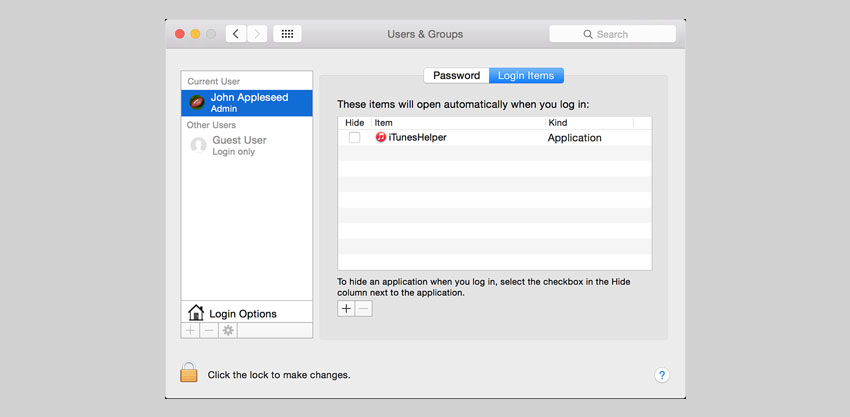This screenshot has height=417, width=850.
Task: Switch to the Password tab
Action: pos(456,76)
